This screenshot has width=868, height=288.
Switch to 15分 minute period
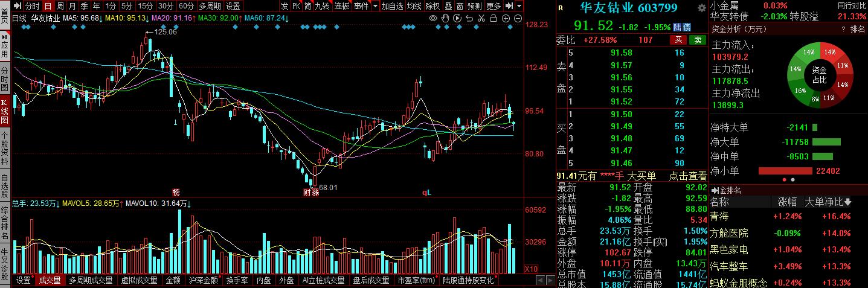pos(145,6)
